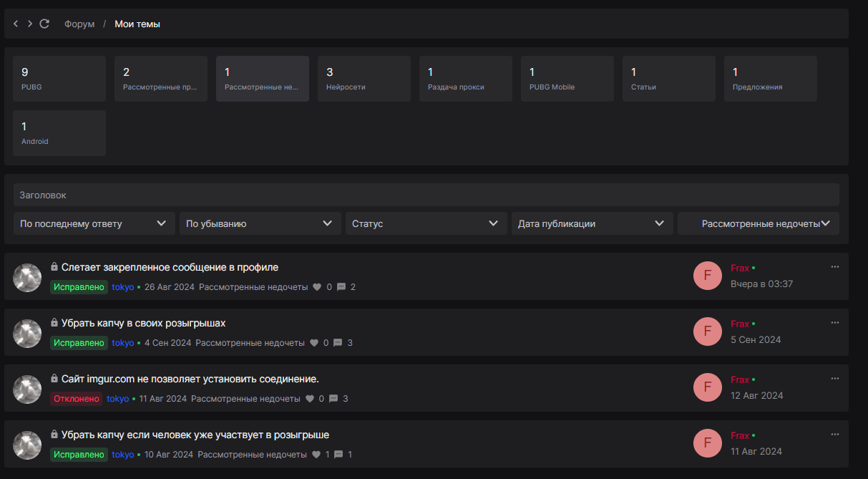The image size is (868, 479).
Task: Select the 'Android' category tile
Action: pos(59,133)
